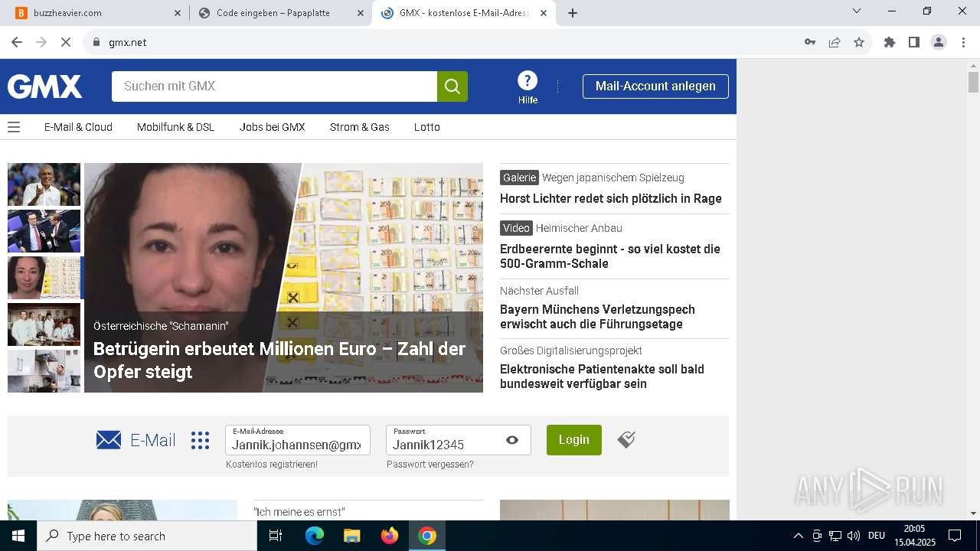Open Bayern Münchens Verletzungspech article
Screen dimensions: 980x551
coord(597,317)
